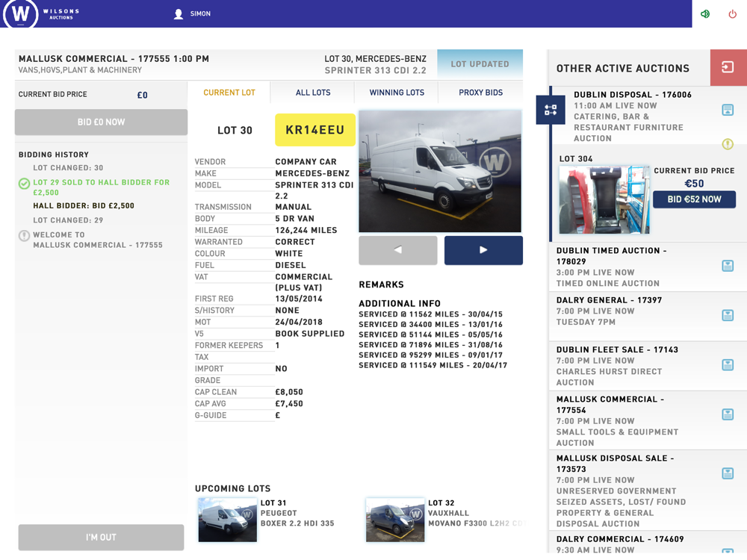Click 'Lot Changed: 30' history entry
The width and height of the screenshot is (747, 560).
point(68,167)
